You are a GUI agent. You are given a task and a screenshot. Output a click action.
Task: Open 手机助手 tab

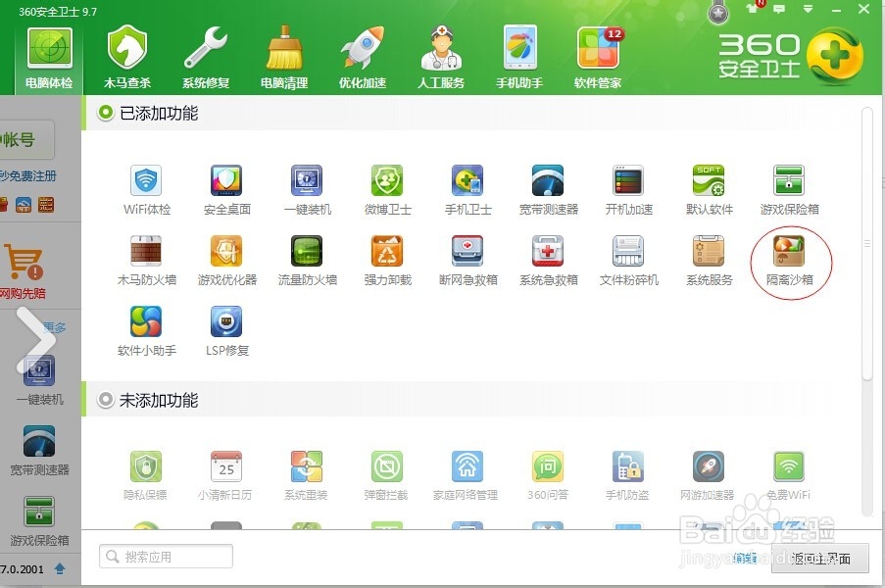tap(519, 58)
